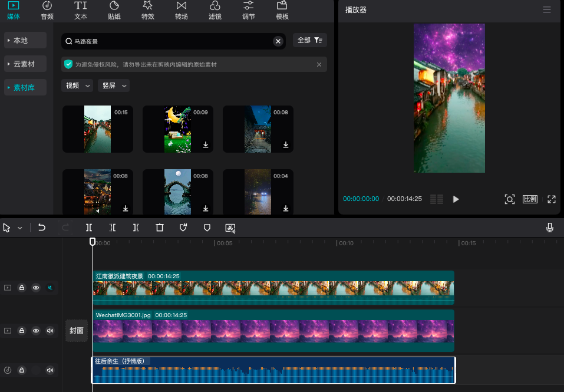Click the preview zoom focus icon
The width and height of the screenshot is (564, 392).
click(510, 199)
